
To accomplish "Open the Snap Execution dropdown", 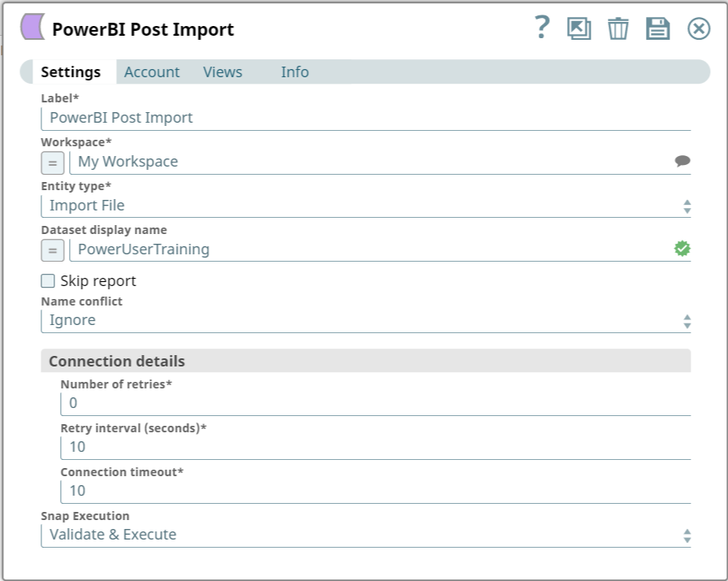I will [366, 535].
